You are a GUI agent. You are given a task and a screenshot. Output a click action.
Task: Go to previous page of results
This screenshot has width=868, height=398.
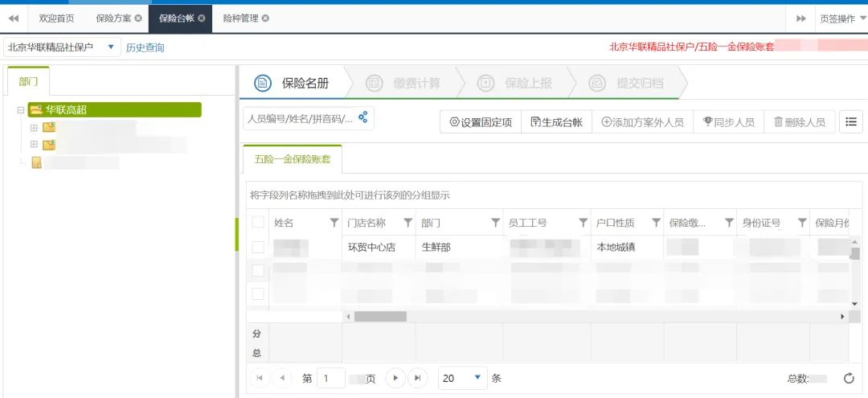(282, 378)
